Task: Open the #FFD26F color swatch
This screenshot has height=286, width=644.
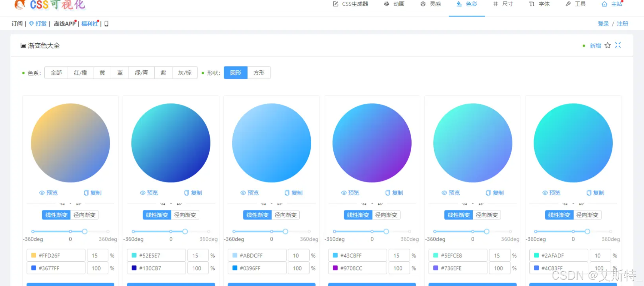Action: [34, 255]
